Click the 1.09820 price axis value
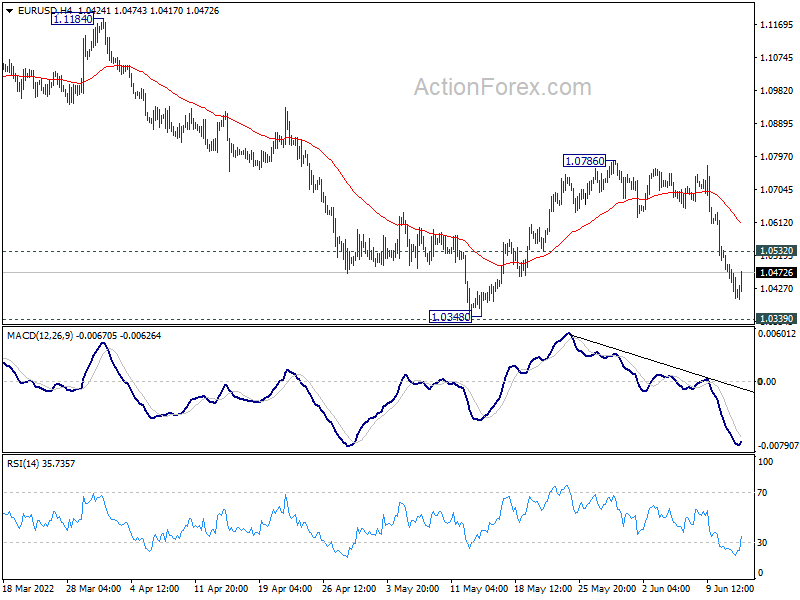 (x=777, y=90)
